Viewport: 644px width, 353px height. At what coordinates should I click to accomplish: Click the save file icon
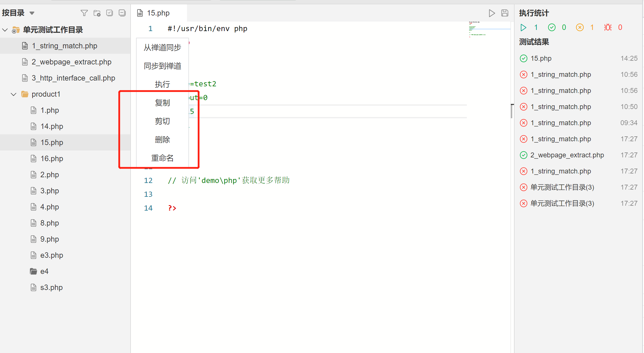(505, 13)
